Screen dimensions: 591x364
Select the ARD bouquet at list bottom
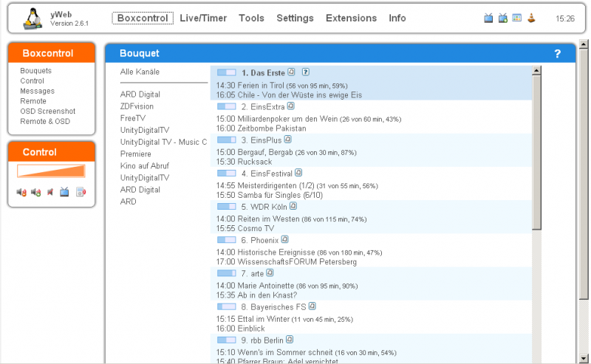click(128, 202)
